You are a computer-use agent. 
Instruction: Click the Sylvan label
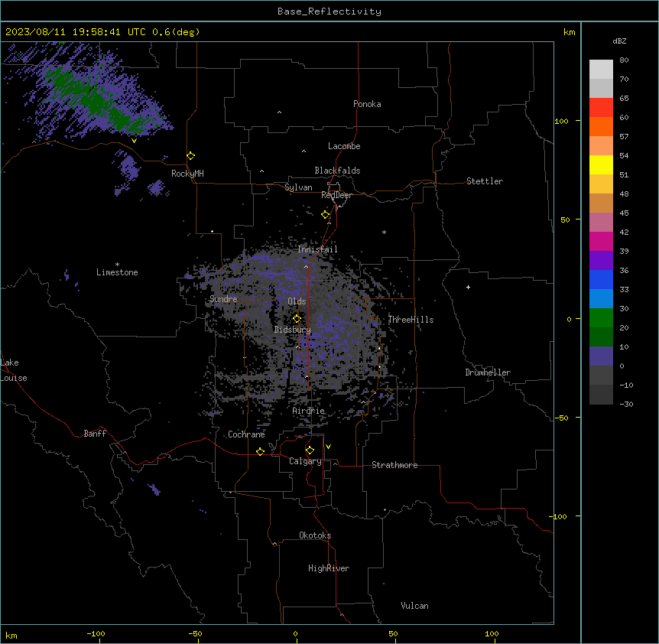point(298,187)
